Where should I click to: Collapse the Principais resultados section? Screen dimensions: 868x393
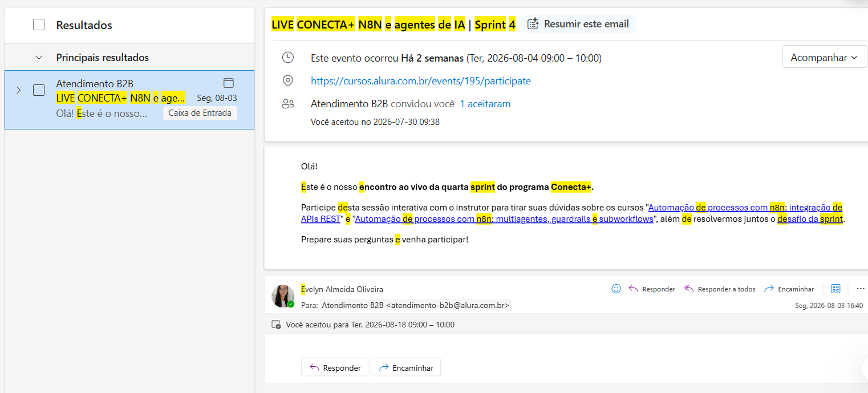(39, 58)
